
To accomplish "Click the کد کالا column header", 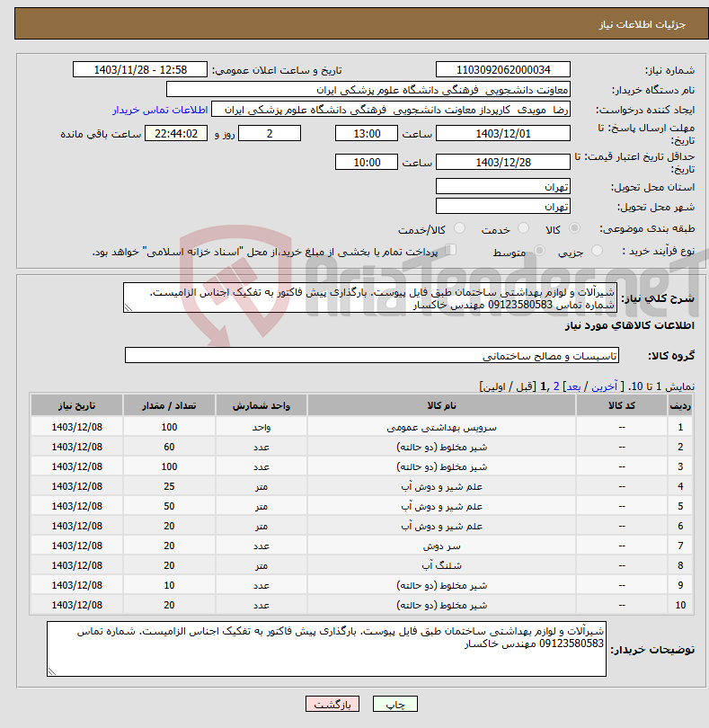I will tap(622, 405).
